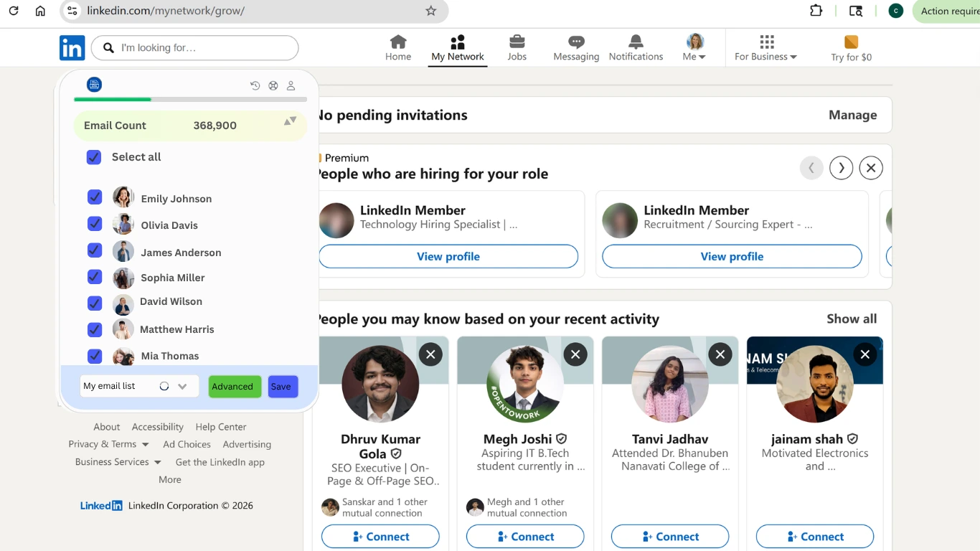Uncheck Emily Johnson from the email list
Image resolution: width=980 pixels, height=551 pixels.
pos(93,197)
